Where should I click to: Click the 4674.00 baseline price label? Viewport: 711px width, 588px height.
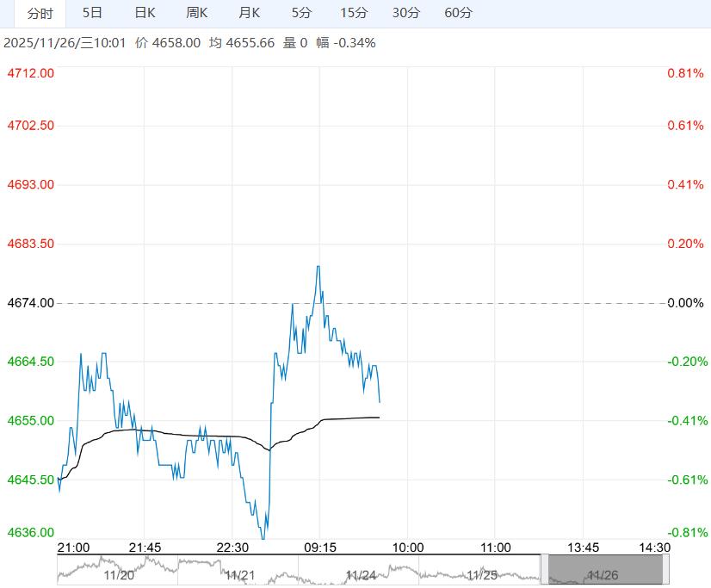tap(30, 303)
